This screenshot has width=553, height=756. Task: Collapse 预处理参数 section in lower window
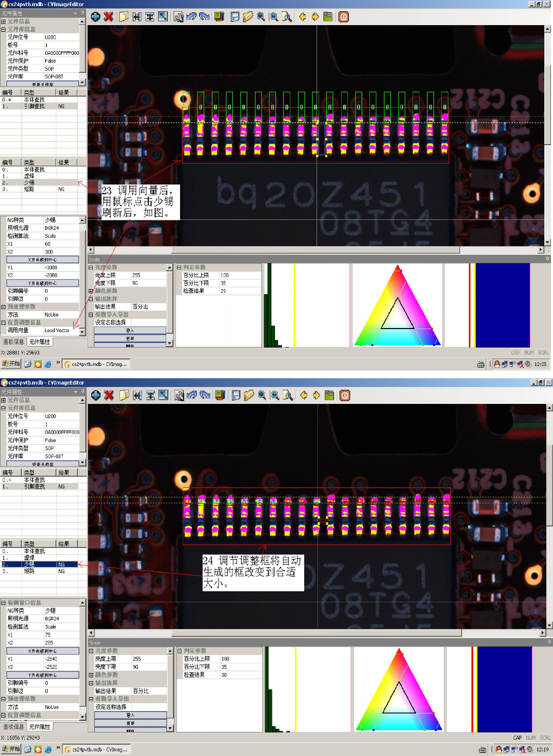pos(3,699)
